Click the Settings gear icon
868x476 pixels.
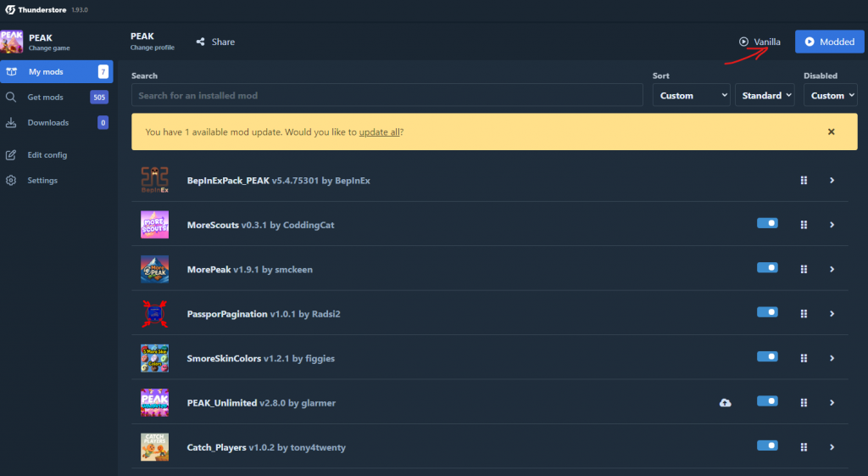tap(11, 180)
